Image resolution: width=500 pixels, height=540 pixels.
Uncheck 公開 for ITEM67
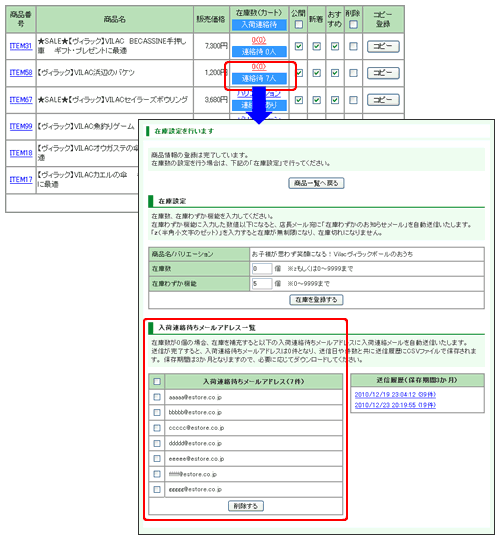299,100
